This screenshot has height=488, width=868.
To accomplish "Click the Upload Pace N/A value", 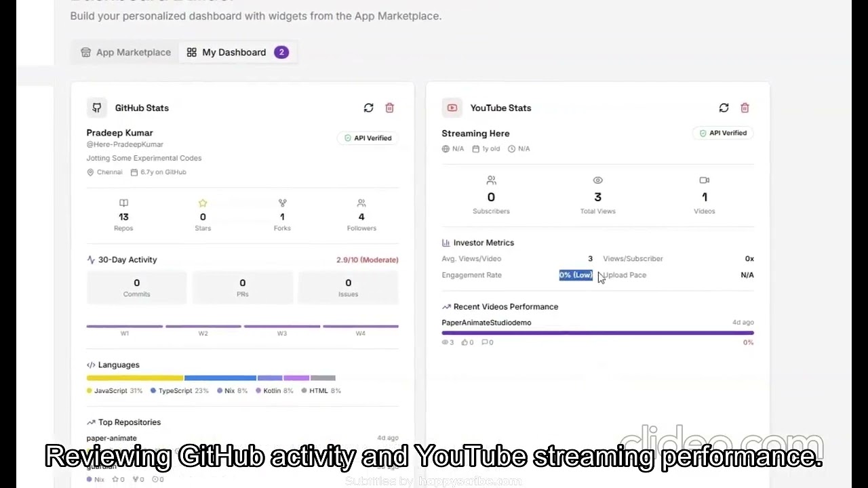I will coord(747,275).
